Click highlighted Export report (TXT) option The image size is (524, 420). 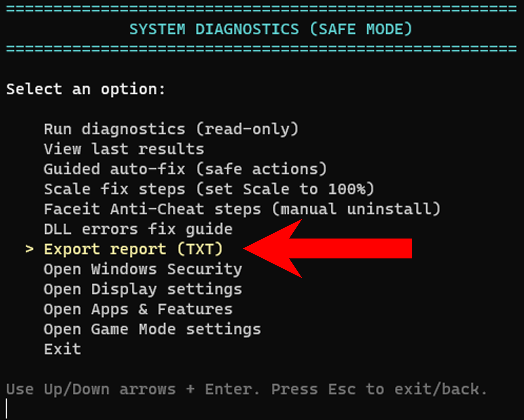point(133,249)
